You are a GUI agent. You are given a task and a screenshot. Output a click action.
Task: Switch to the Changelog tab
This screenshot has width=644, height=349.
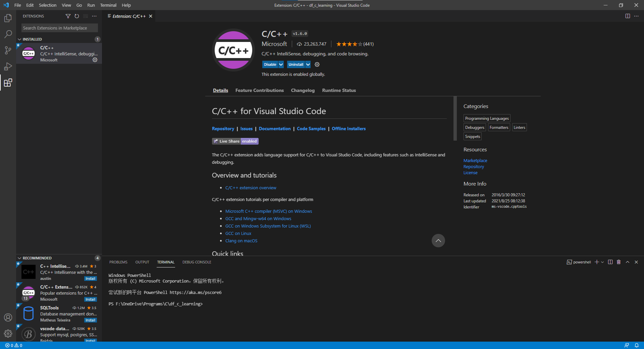[303, 90]
